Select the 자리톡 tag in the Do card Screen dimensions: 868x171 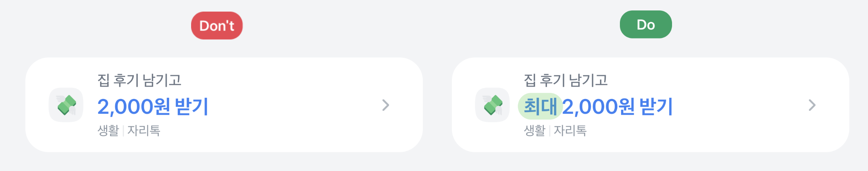(570, 130)
